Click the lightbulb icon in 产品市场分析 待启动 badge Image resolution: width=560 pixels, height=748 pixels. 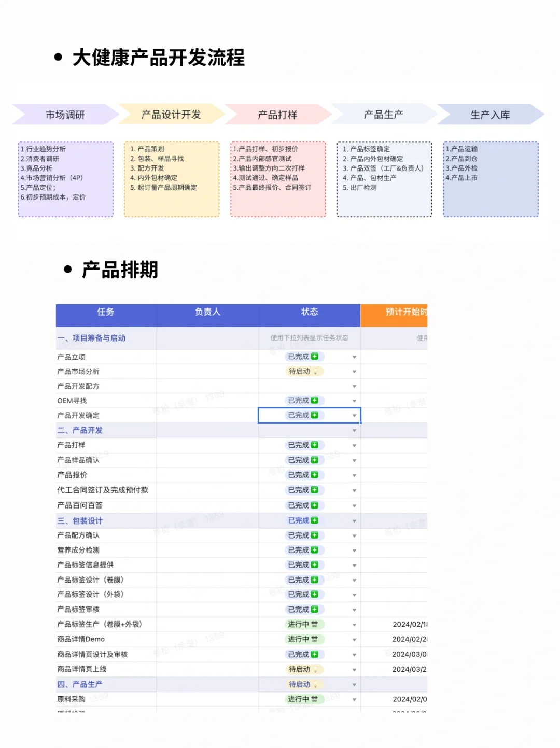[x=316, y=372]
